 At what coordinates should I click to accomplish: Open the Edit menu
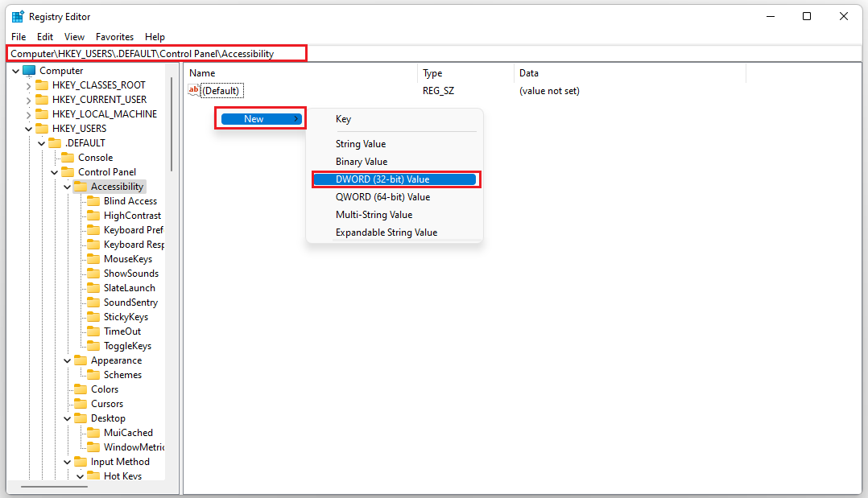coord(45,37)
